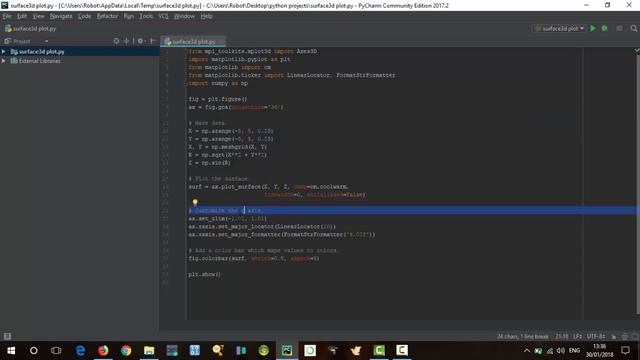Open Windows Action Center notifications

coord(625,350)
